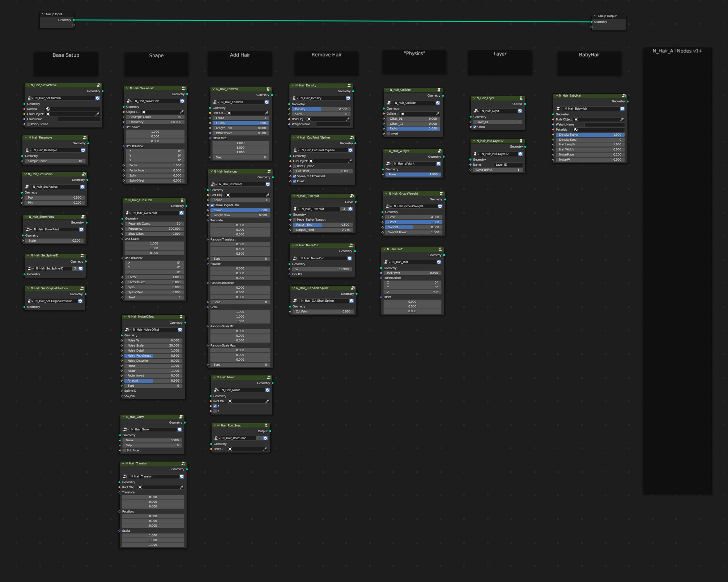728x582 pixels.
Task: Click node group icon on N_Hair_Cut Short Spline header
Action: pyautogui.click(x=353, y=288)
